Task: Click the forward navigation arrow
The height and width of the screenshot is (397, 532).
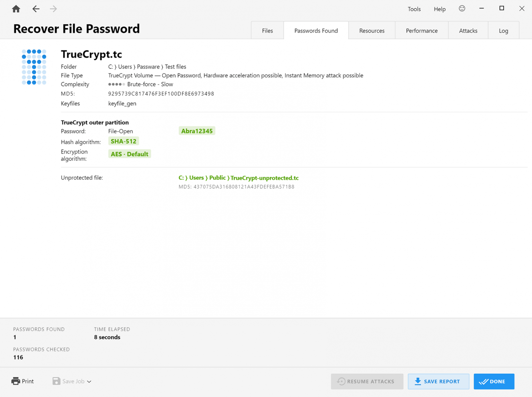Action: (53, 9)
